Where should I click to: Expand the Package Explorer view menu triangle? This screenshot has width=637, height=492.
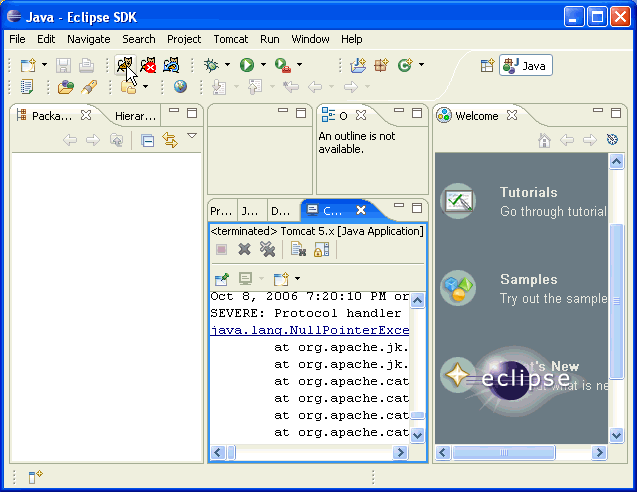coord(192,136)
